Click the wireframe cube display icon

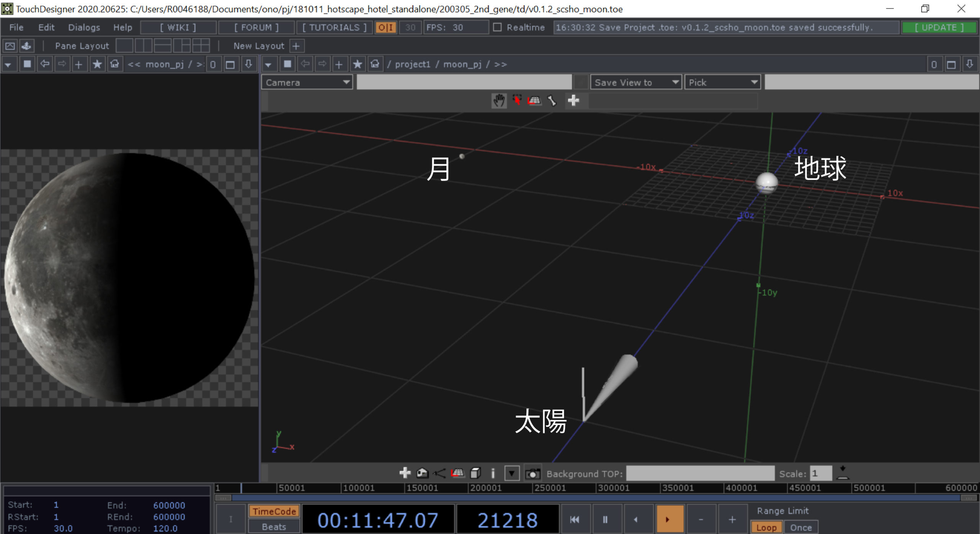(x=475, y=474)
